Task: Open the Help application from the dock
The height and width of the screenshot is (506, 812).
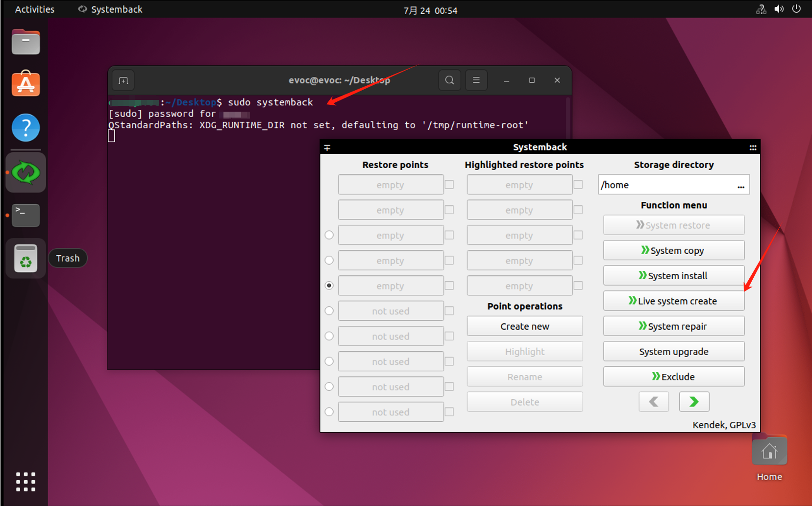Action: pyautogui.click(x=25, y=127)
